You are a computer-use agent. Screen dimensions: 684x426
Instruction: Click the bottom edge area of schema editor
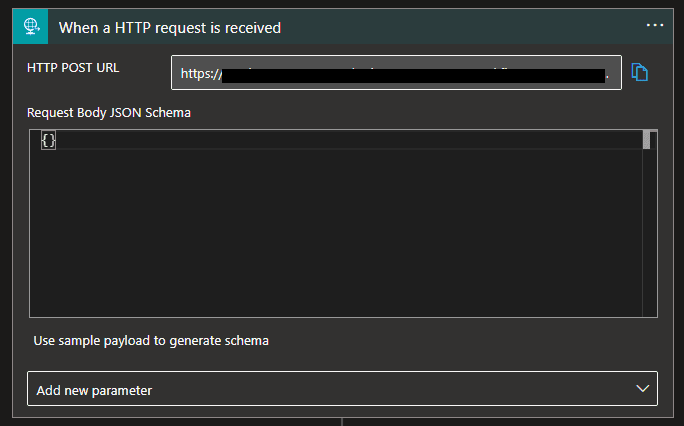click(x=335, y=312)
